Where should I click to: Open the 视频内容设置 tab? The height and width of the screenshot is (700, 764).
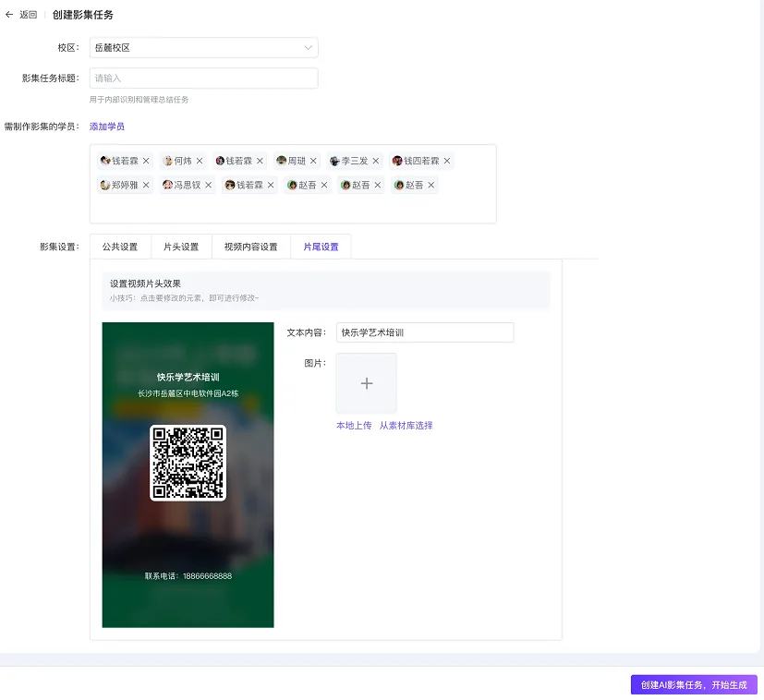click(x=251, y=247)
